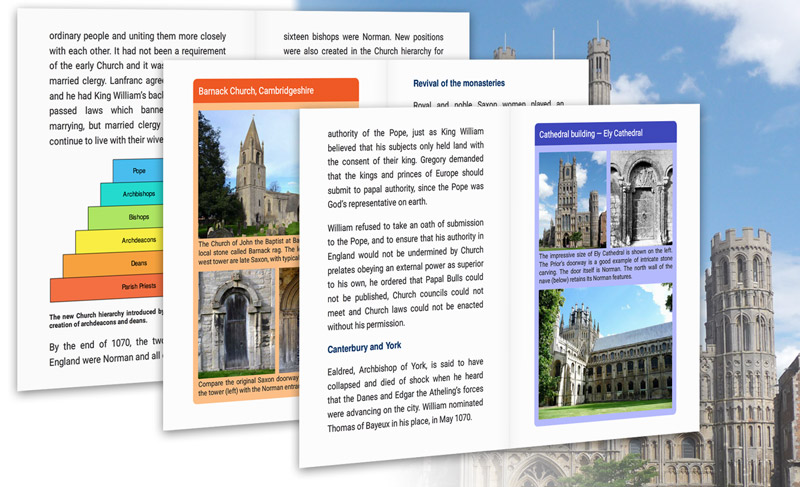The height and width of the screenshot is (487, 800).
Task: Click the Canterbury and York heading
Action: coord(364,347)
